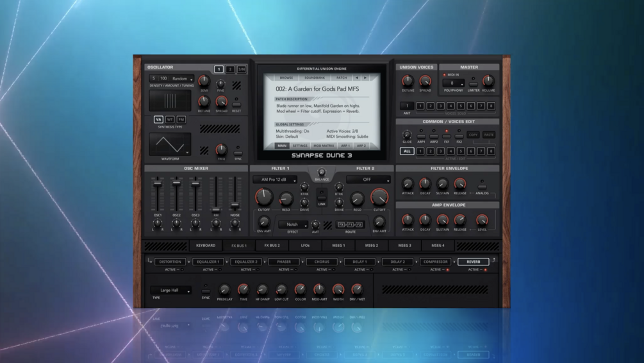Go to next patch with right arrow

coord(365,78)
